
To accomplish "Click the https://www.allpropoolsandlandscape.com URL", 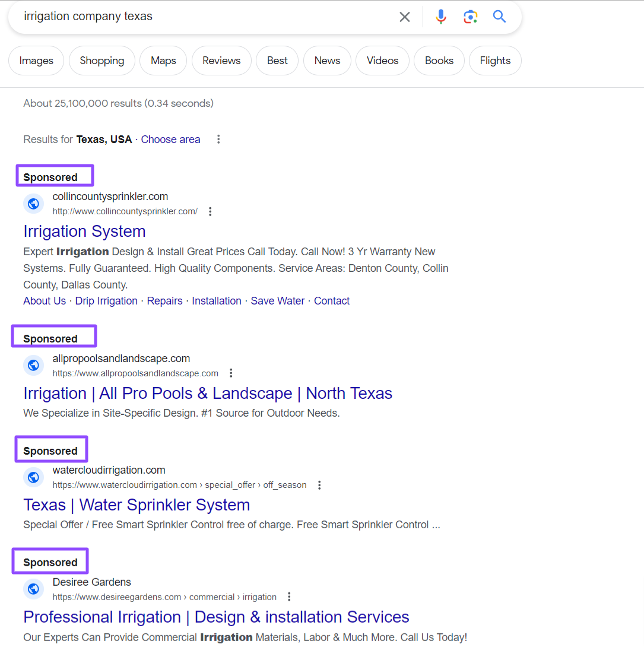I will pos(135,373).
